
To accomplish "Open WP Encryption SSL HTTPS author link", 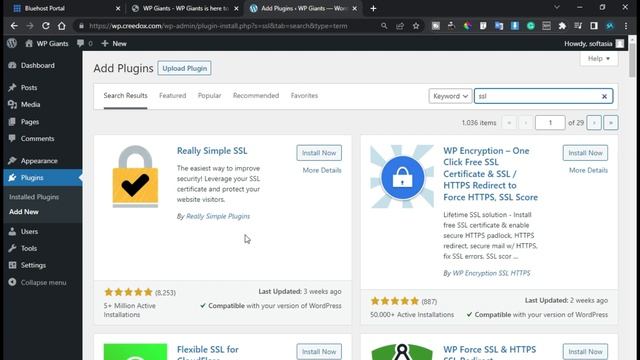I will [x=491, y=273].
